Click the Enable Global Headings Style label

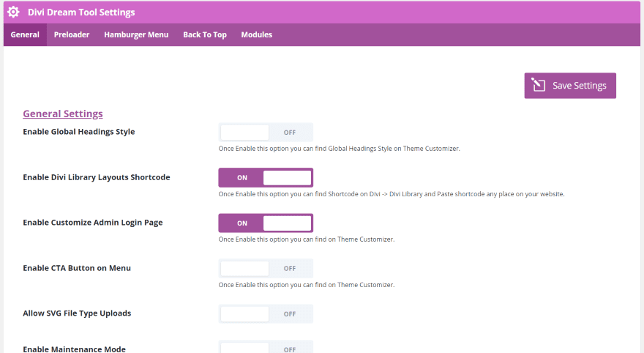pos(79,132)
